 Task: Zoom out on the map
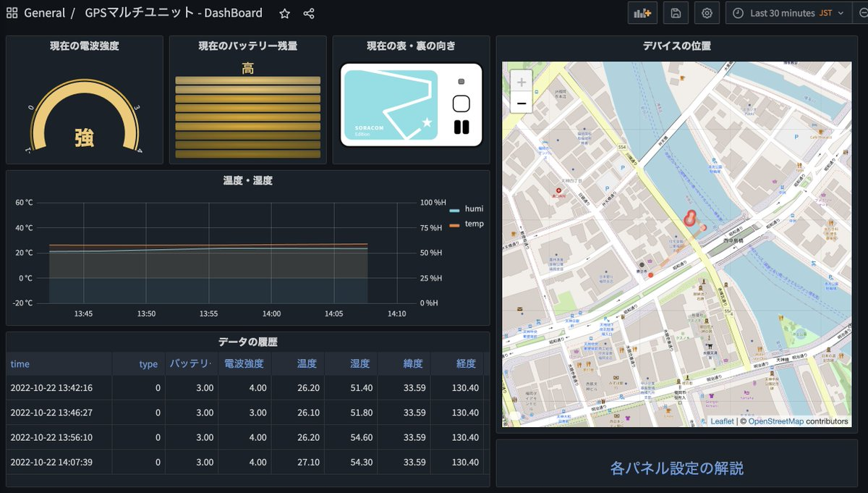point(521,103)
